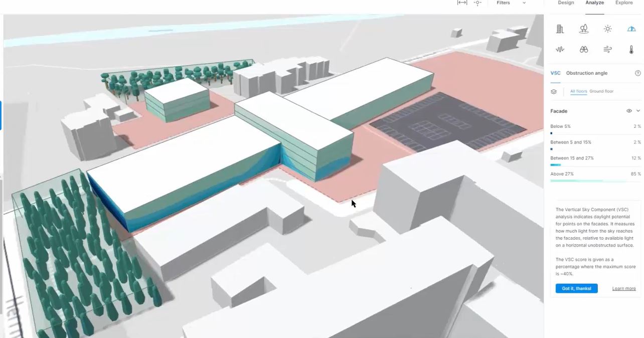This screenshot has width=644, height=338.
Task: Open the sun analysis icon
Action: [x=607, y=29]
